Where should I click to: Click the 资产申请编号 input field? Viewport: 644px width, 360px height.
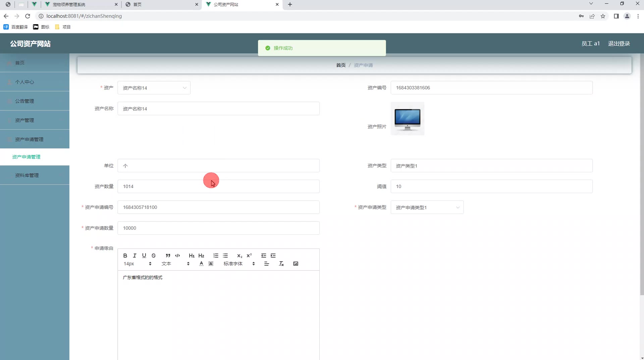(218, 207)
